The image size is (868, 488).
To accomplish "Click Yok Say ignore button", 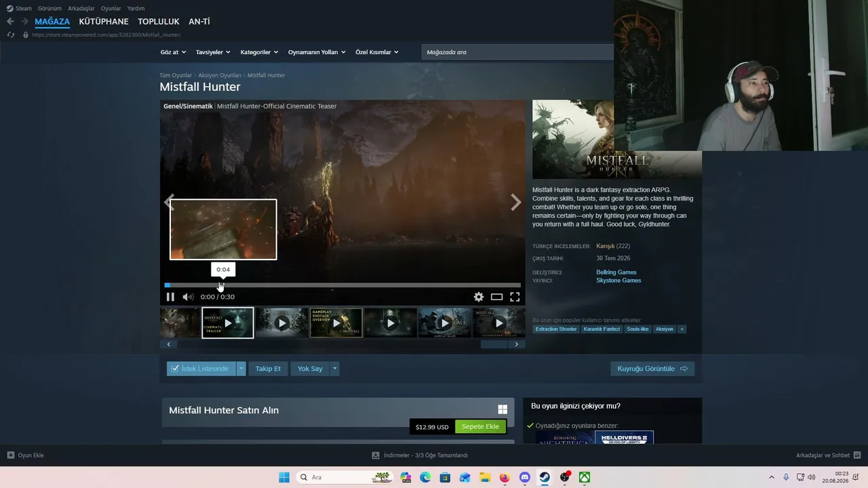I will click(310, 369).
